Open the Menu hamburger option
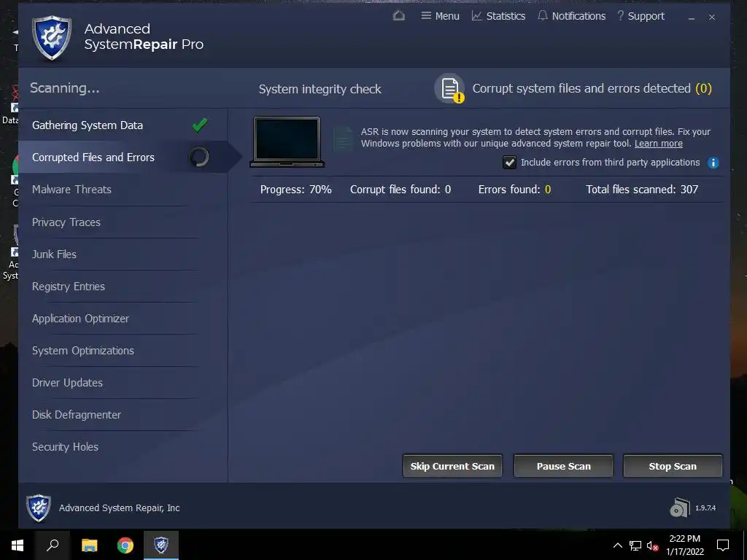 (440, 16)
